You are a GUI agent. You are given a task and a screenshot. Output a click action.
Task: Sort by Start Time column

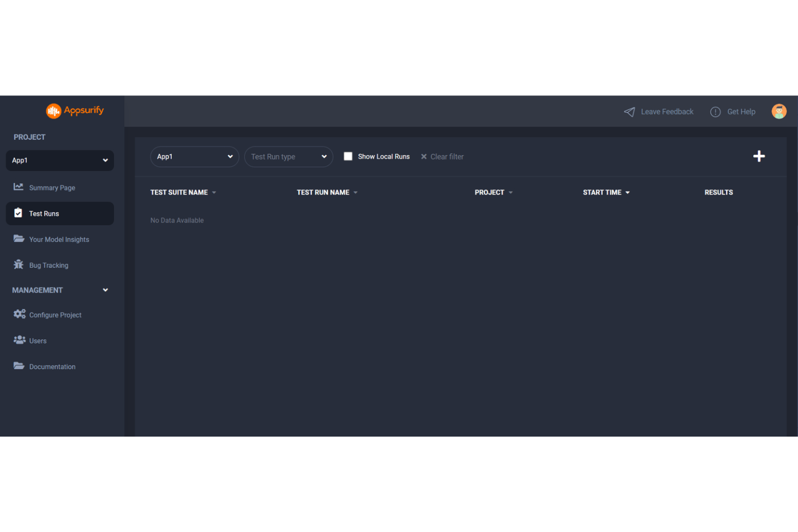[x=606, y=192]
